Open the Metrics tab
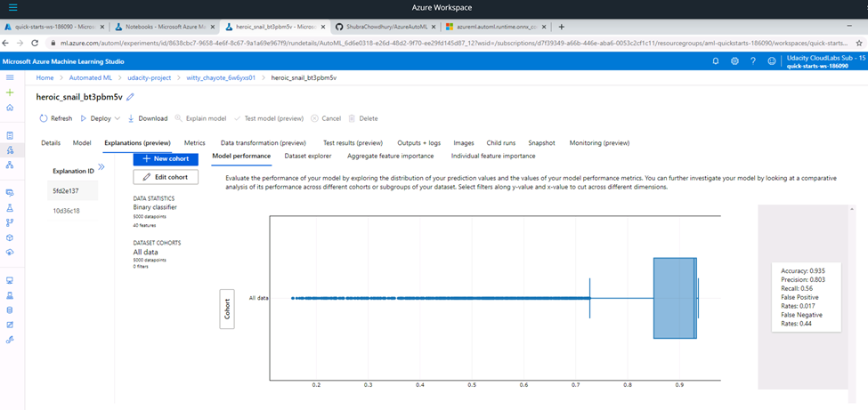This screenshot has width=868, height=410. (195, 143)
